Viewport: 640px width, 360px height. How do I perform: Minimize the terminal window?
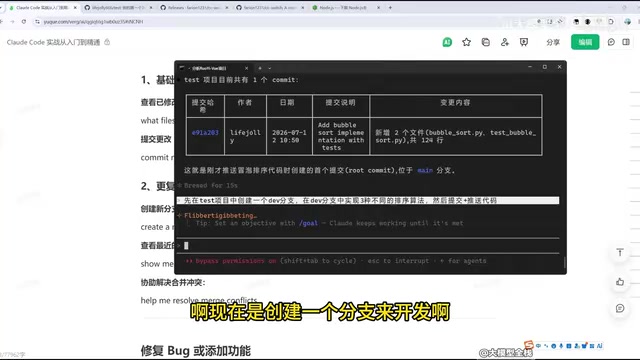(x=530, y=67)
